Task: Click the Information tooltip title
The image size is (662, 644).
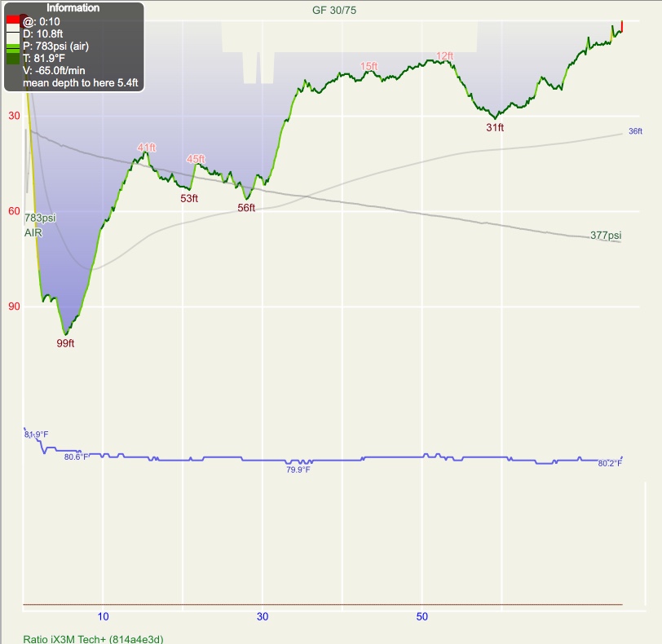Action: 73,8
